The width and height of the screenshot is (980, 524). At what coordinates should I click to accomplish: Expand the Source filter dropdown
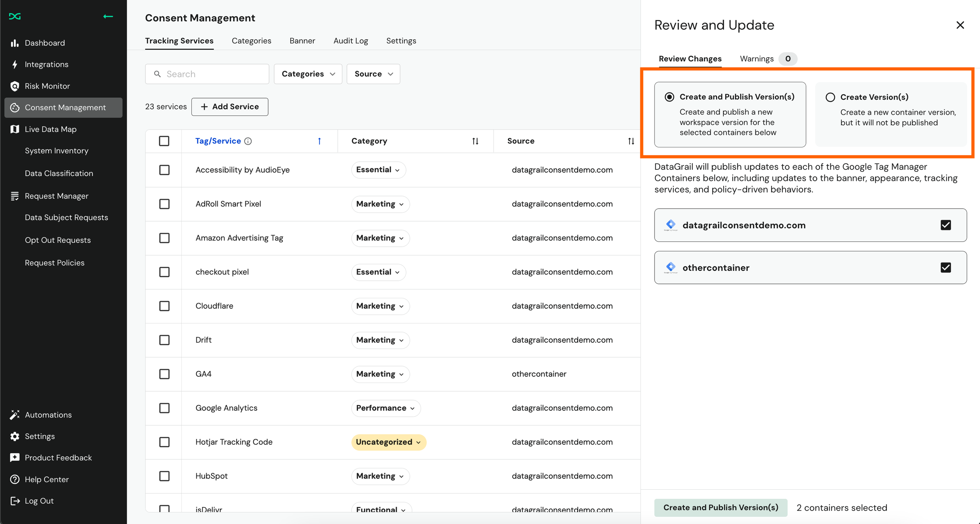pos(373,74)
